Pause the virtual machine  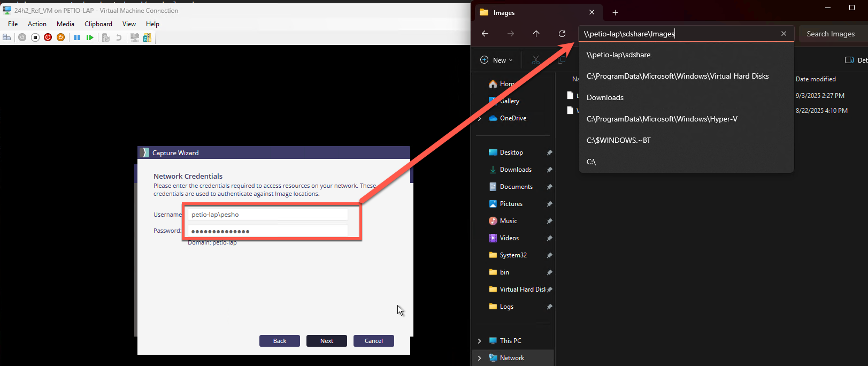click(x=77, y=37)
